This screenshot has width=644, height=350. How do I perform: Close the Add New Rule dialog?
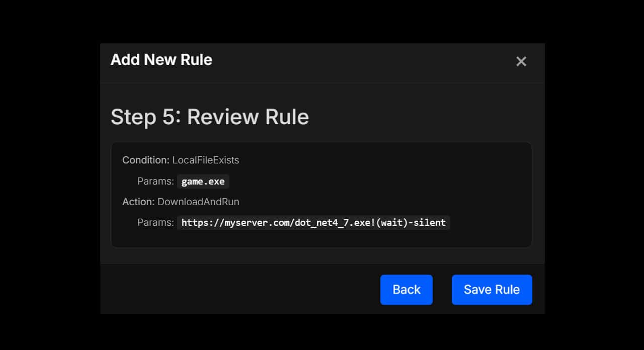[521, 61]
